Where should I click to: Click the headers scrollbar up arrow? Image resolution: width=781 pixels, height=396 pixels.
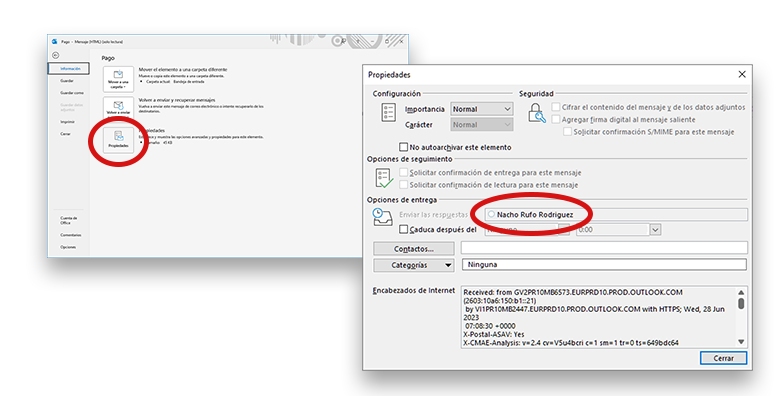point(741,292)
